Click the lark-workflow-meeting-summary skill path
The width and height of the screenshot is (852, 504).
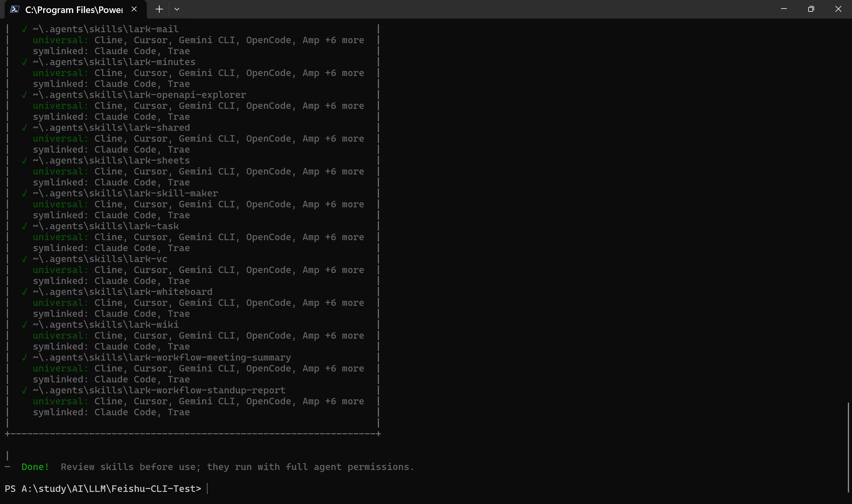click(x=162, y=358)
